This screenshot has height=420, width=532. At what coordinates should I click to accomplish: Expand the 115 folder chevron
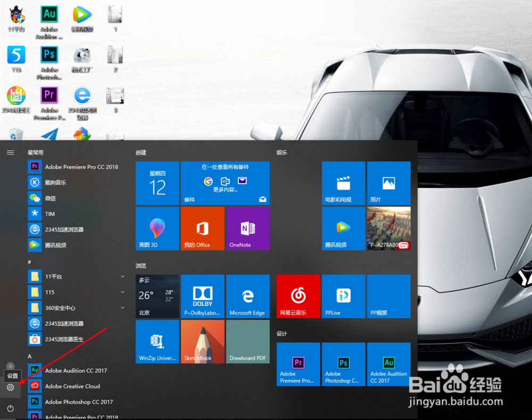(x=122, y=292)
